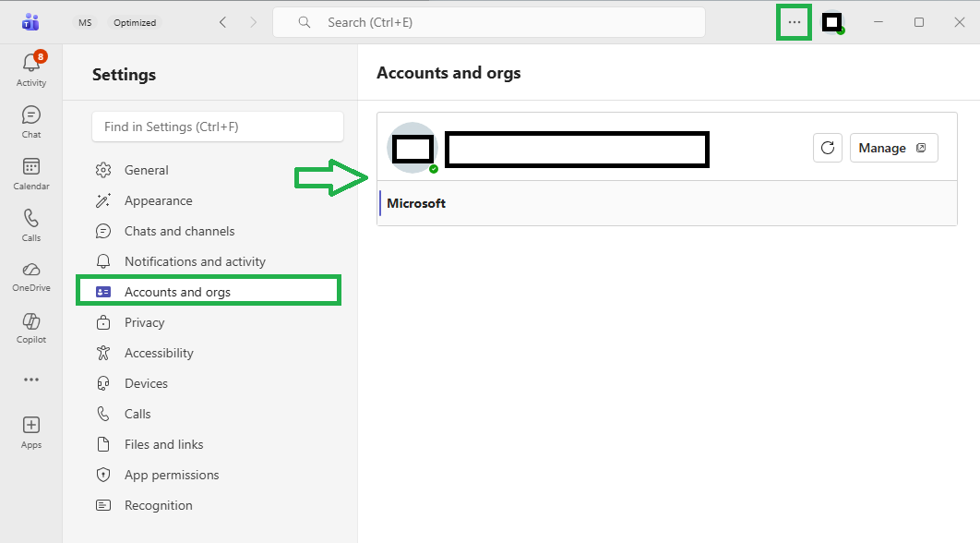Open App permissions settings
980x543 pixels.
[x=172, y=475]
